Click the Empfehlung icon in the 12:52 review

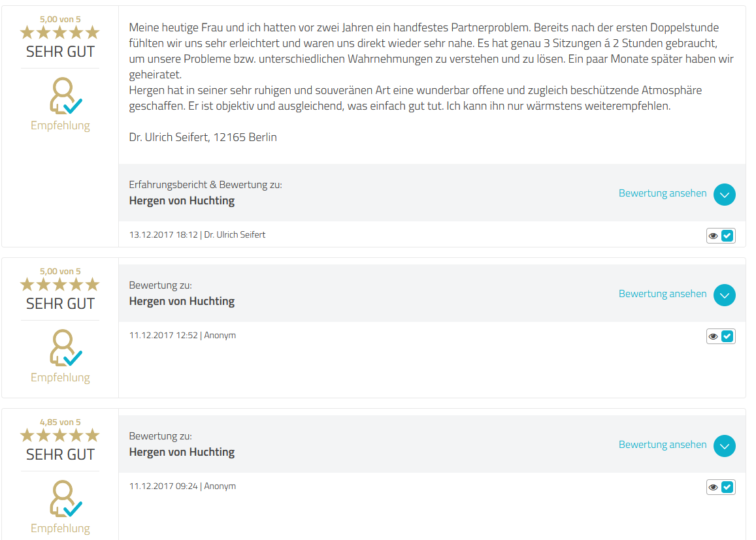coord(65,348)
